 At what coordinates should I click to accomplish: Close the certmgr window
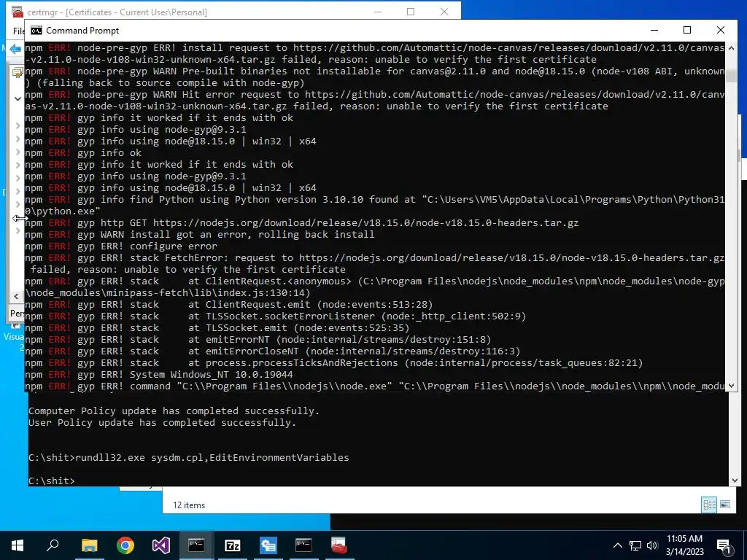pyautogui.click(x=444, y=12)
